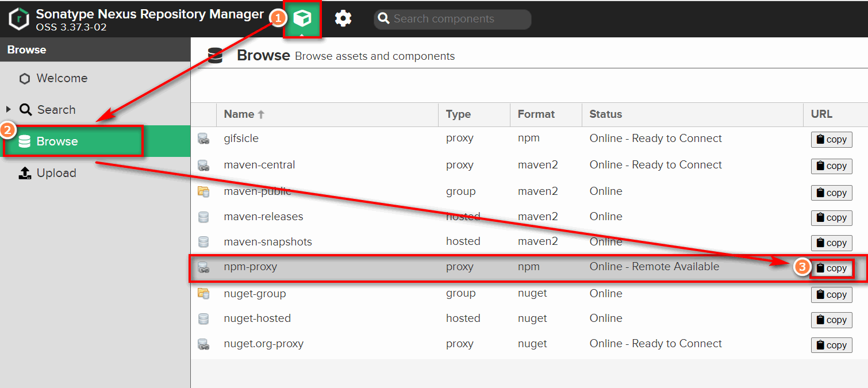
Task: Open the nuget-group repository name
Action: pyautogui.click(x=255, y=293)
